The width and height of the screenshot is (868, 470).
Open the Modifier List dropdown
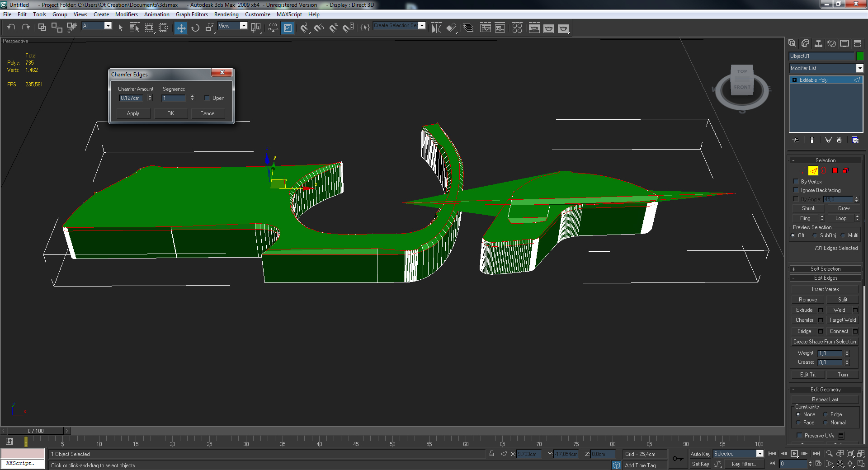[x=859, y=68]
